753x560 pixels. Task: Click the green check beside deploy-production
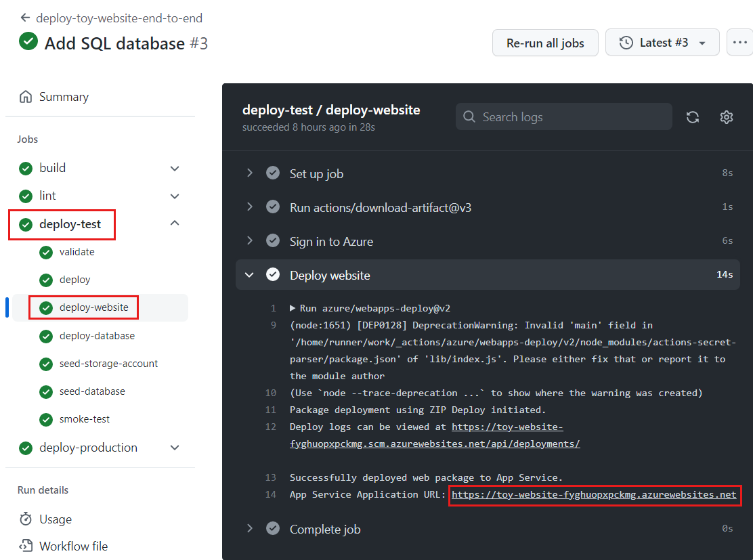[x=26, y=448]
